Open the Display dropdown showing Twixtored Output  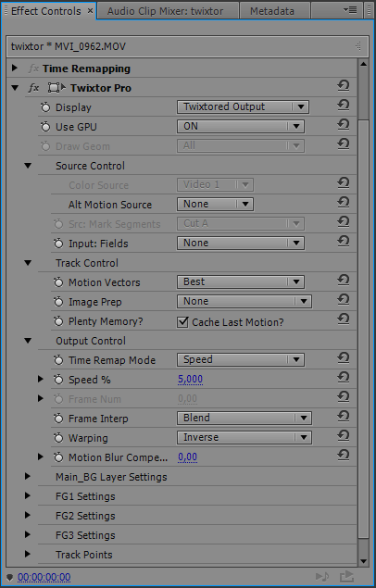tap(243, 106)
